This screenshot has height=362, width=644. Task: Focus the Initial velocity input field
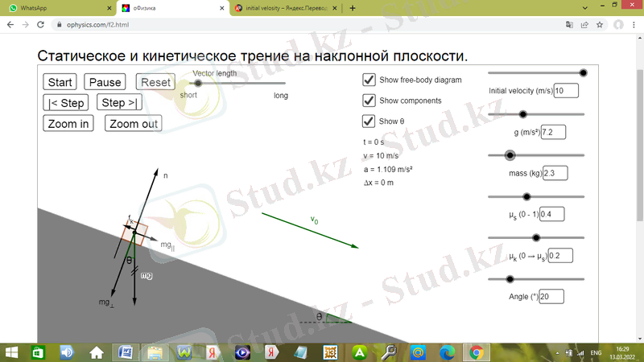pyautogui.click(x=566, y=91)
